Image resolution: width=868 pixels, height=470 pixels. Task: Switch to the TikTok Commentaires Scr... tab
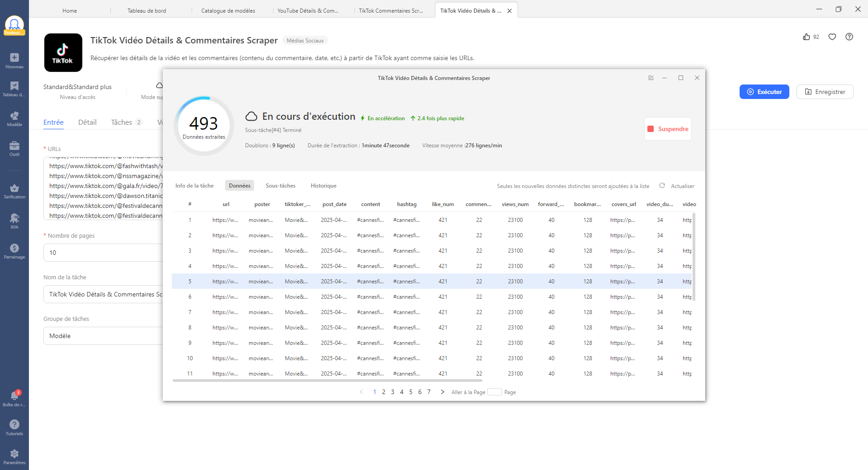391,11
